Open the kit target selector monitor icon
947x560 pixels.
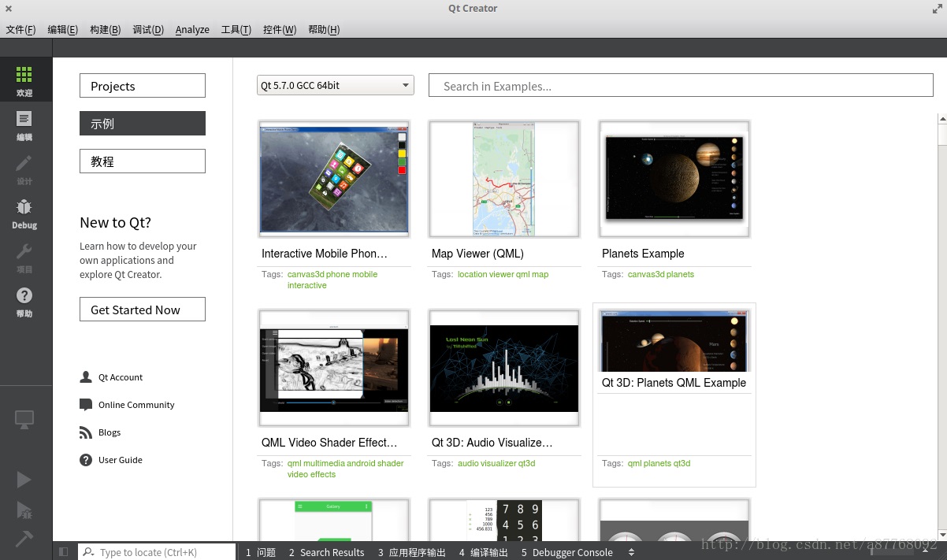click(x=24, y=420)
